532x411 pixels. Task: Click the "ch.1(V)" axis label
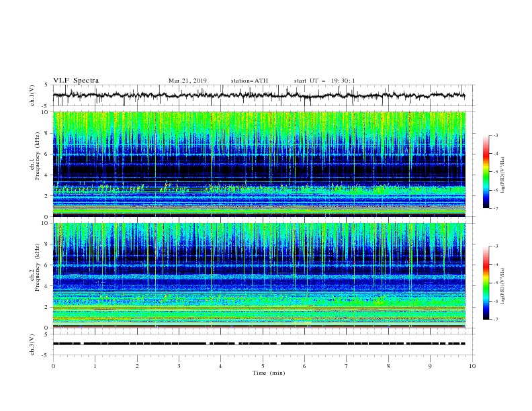tap(32, 95)
